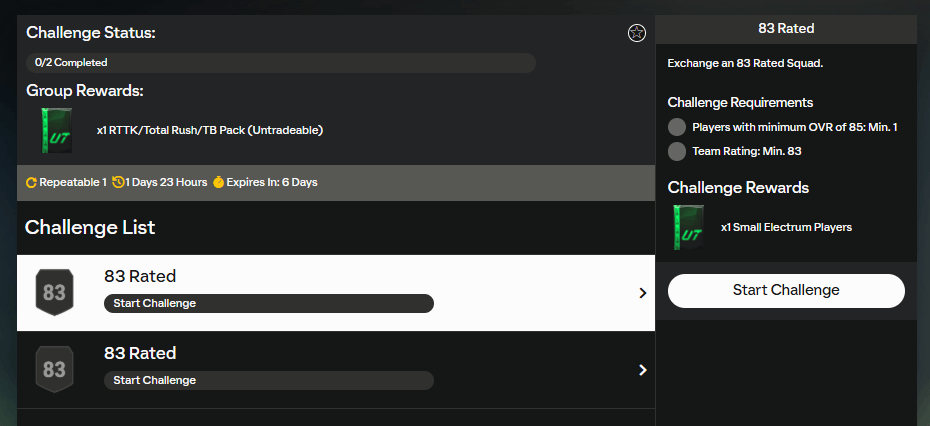Viewport: 930px width, 426px height.
Task: Click the Small Electrum Players pack icon
Action: pos(689,227)
